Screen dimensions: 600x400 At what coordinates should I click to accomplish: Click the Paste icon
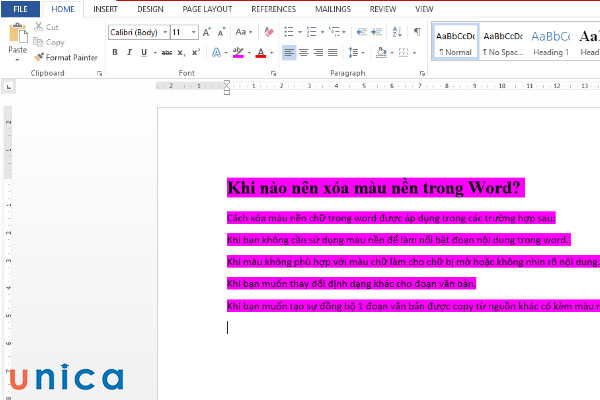pos(17,33)
